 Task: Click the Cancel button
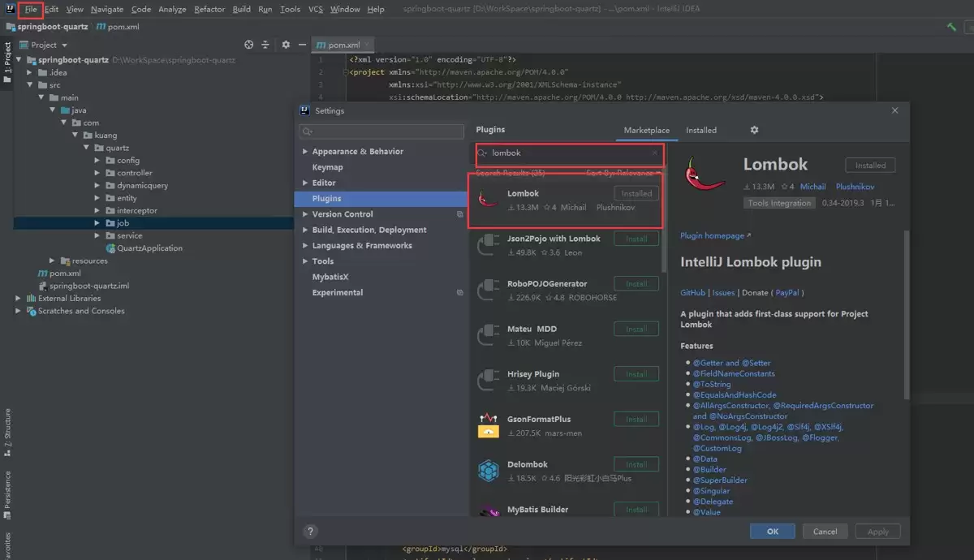825,532
